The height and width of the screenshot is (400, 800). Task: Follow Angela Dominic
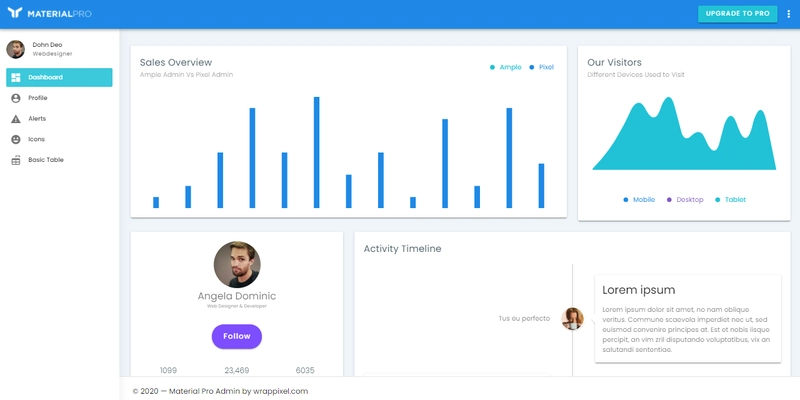pos(237,336)
